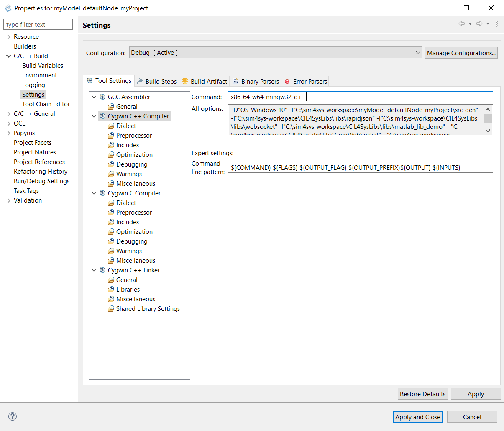Select Run/Debug Settings in sidebar

(x=41, y=181)
